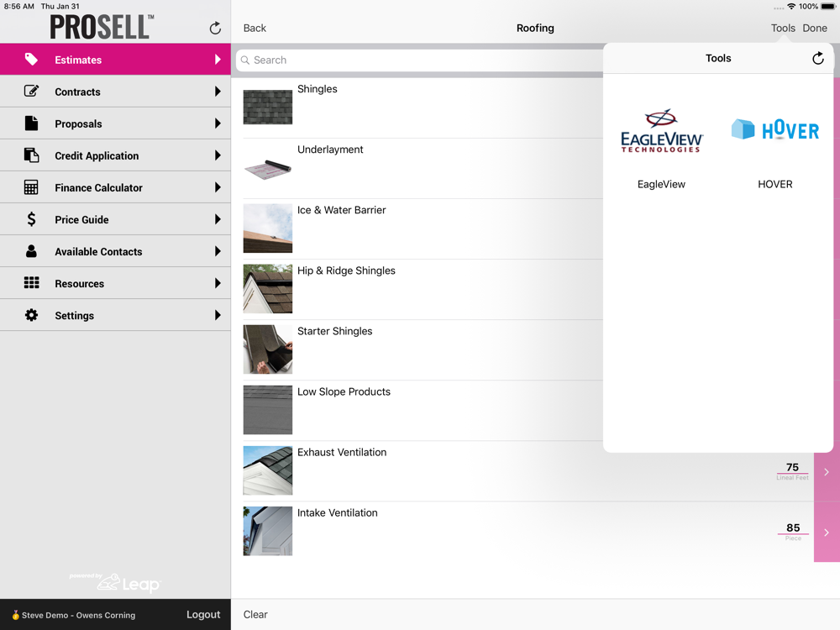Open Exhaust Ventilation pink chevron

(x=827, y=471)
